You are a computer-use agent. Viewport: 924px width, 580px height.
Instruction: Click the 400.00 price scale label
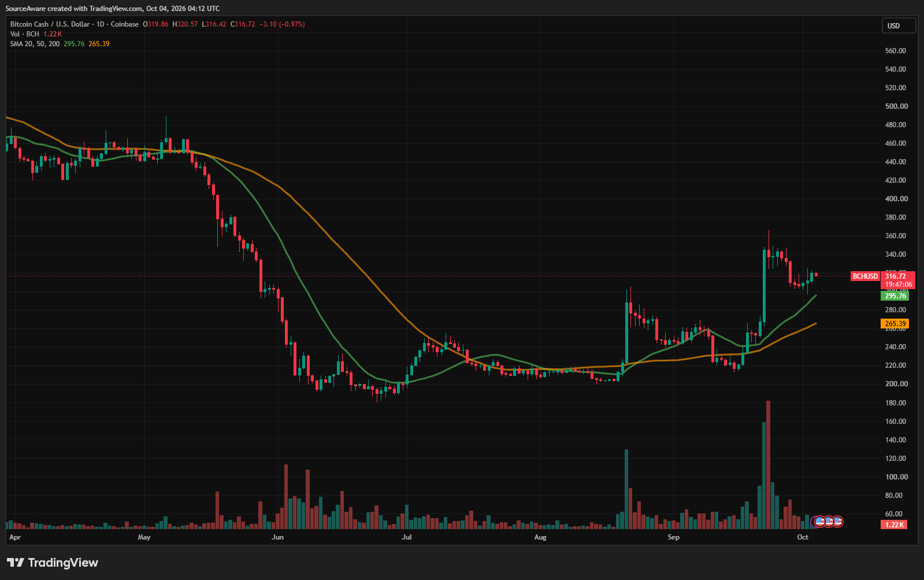point(896,199)
